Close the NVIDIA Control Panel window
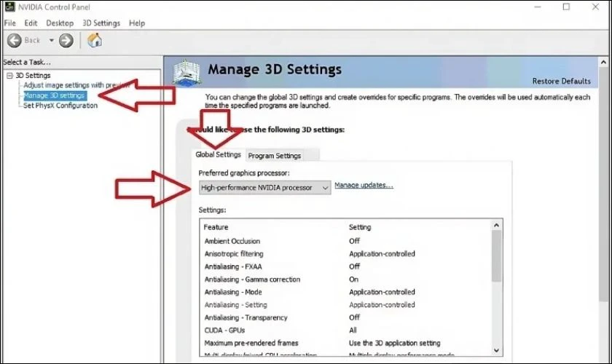 tap(595, 7)
